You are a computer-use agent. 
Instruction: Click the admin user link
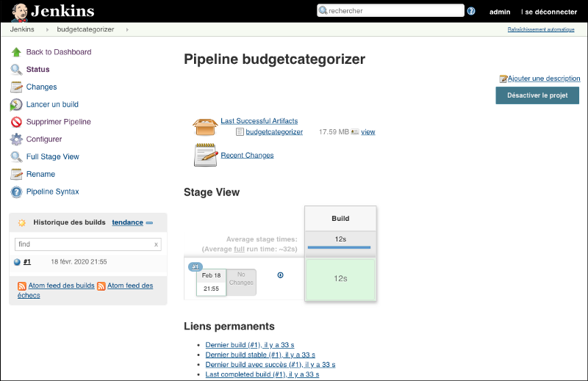coord(500,12)
